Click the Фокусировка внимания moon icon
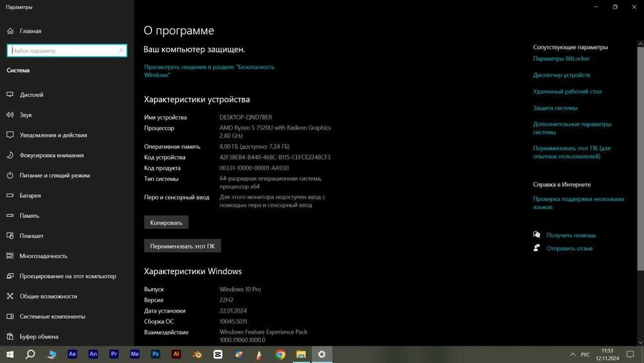The width and height of the screenshot is (644, 363). pyautogui.click(x=10, y=155)
